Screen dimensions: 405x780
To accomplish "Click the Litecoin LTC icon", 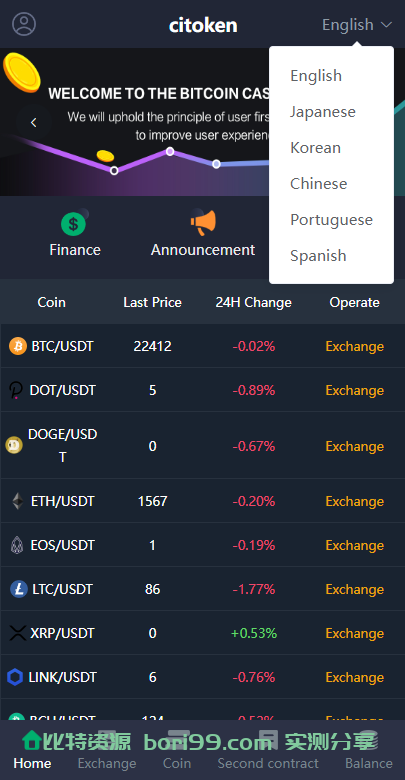I will tap(19, 589).
